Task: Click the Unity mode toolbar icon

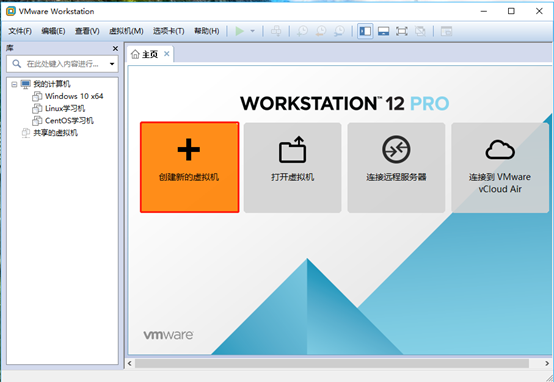Action: pyautogui.click(x=420, y=31)
